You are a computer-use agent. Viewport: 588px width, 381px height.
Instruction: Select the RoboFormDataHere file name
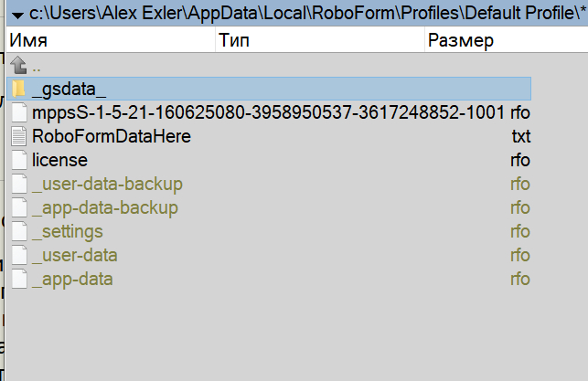tap(111, 136)
